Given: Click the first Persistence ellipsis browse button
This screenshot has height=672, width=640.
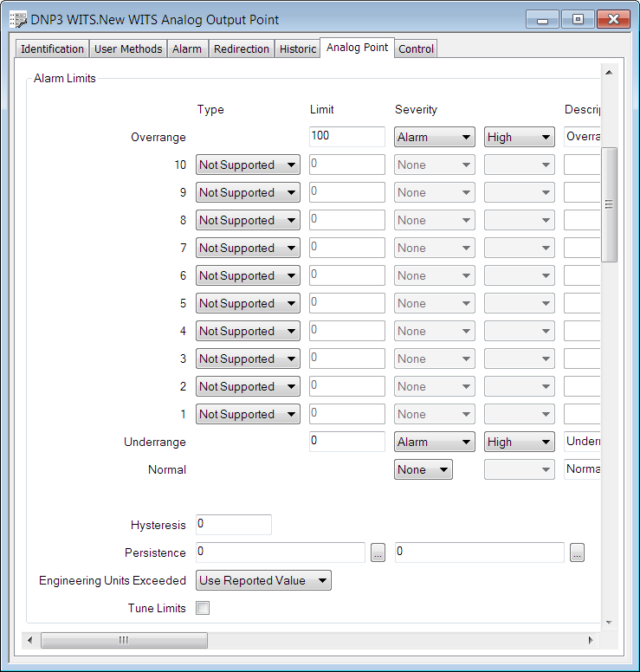Looking at the screenshot, I should 378,553.
